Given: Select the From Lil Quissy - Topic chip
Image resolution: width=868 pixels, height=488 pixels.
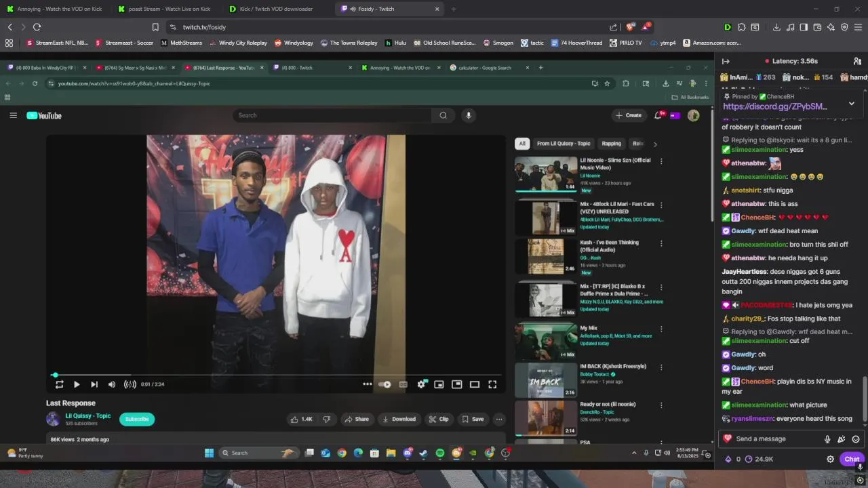Looking at the screenshot, I should [564, 144].
